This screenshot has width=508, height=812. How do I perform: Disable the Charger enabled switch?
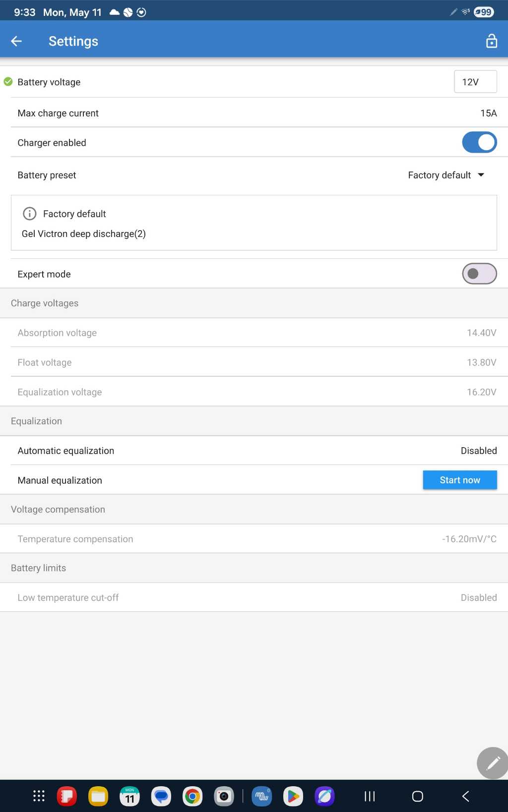tap(479, 142)
